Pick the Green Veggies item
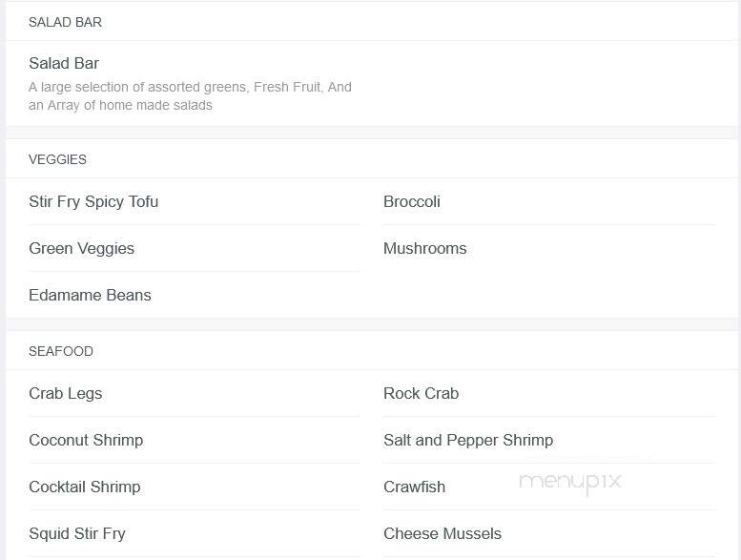This screenshot has width=741, height=560. pyautogui.click(x=81, y=249)
